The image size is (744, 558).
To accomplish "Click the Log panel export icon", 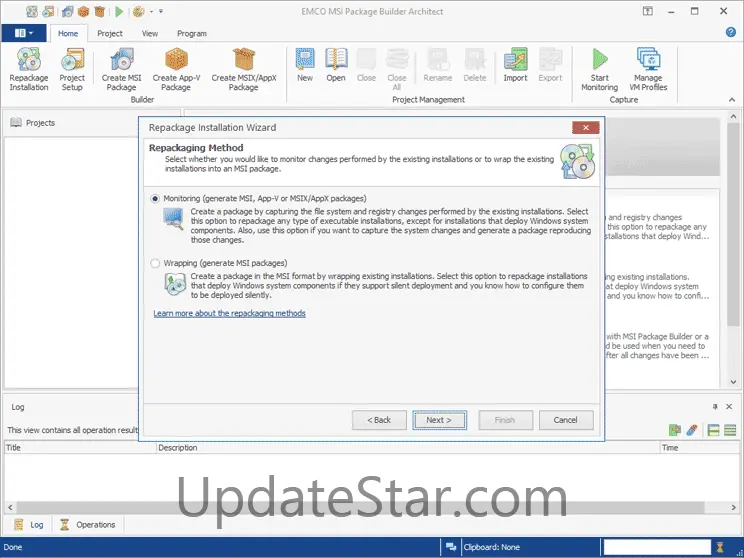I will pyautogui.click(x=675, y=430).
